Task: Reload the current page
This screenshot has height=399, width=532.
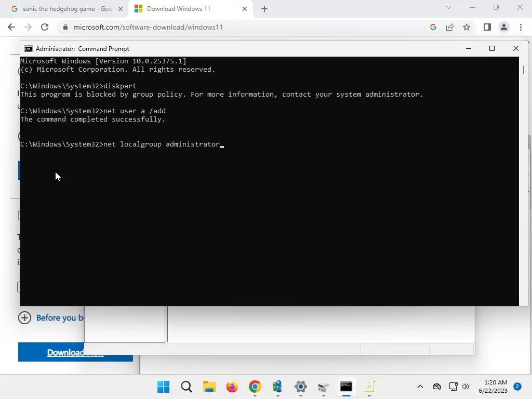Action: 45,27
